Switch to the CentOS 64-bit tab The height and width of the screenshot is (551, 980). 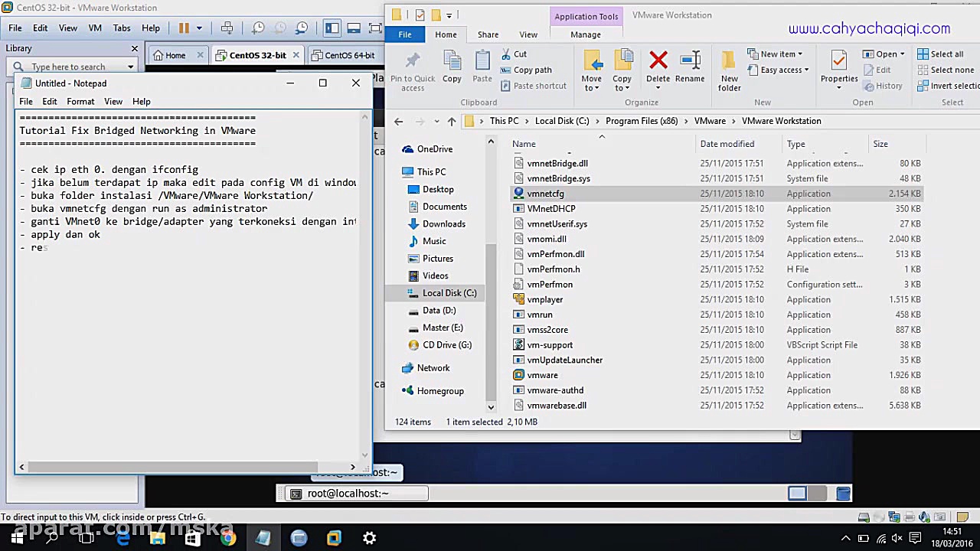(349, 55)
